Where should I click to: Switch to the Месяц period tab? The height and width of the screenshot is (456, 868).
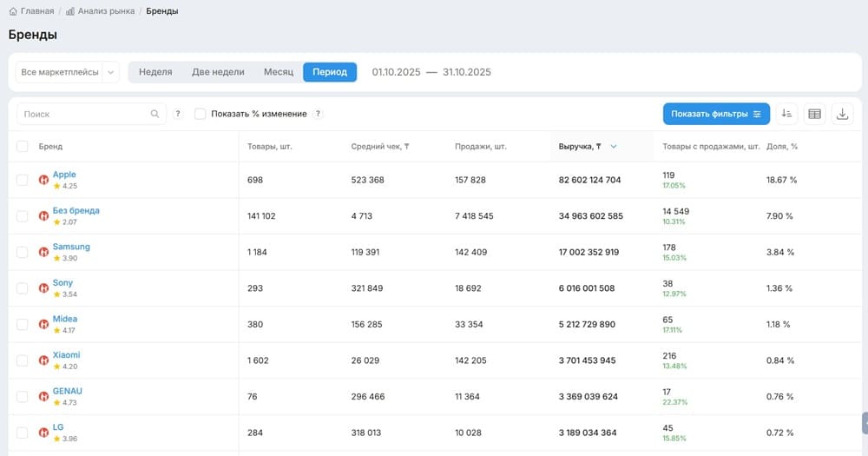(279, 72)
